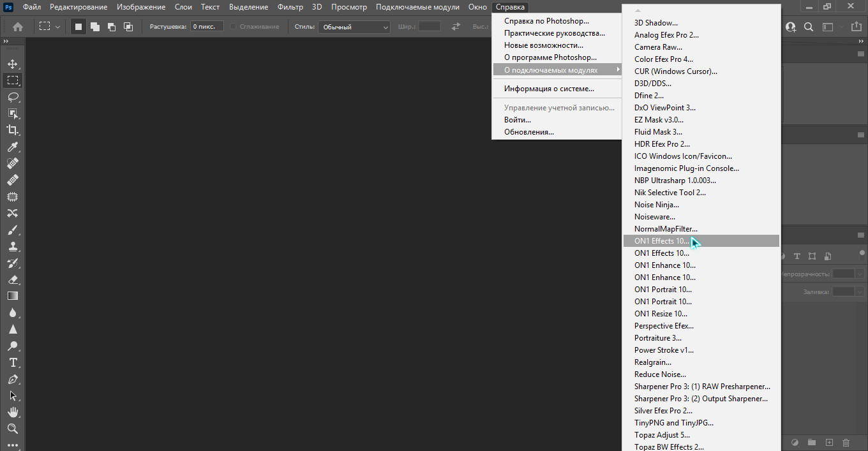Screen dimensions: 868x451
Task: Click the Camera Raw… plugin entry
Action: point(658,47)
